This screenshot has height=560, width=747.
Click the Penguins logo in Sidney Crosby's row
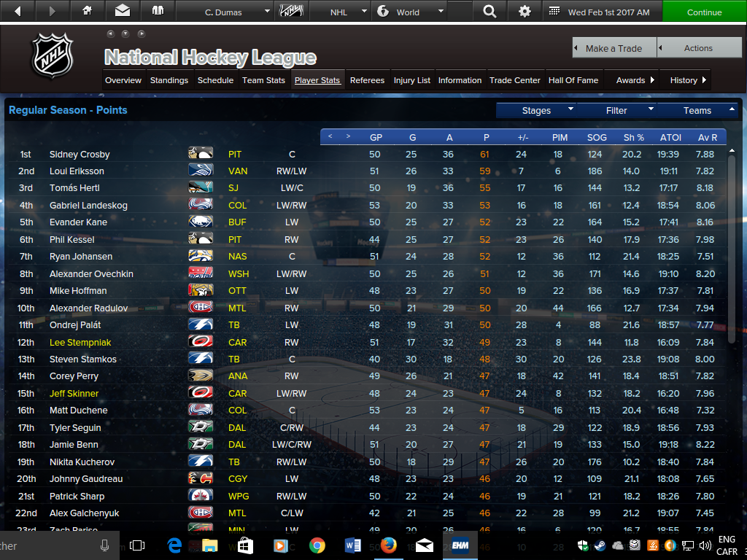click(201, 153)
